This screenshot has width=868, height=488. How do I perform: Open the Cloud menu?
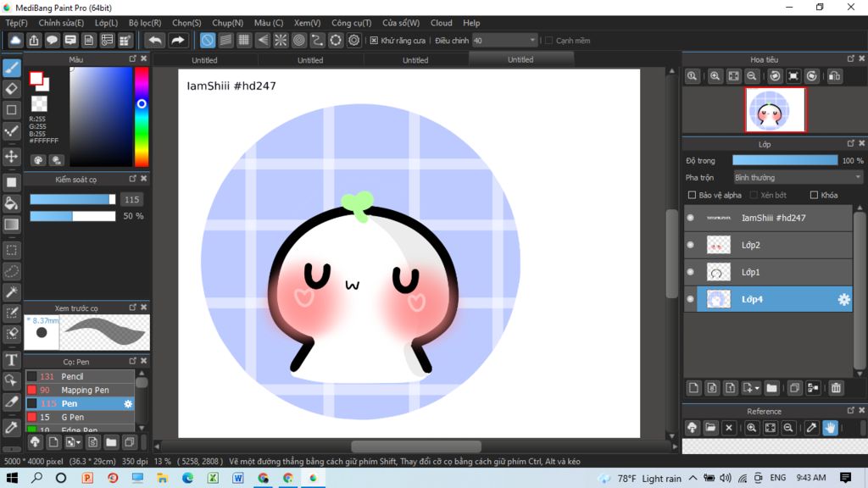pos(441,23)
